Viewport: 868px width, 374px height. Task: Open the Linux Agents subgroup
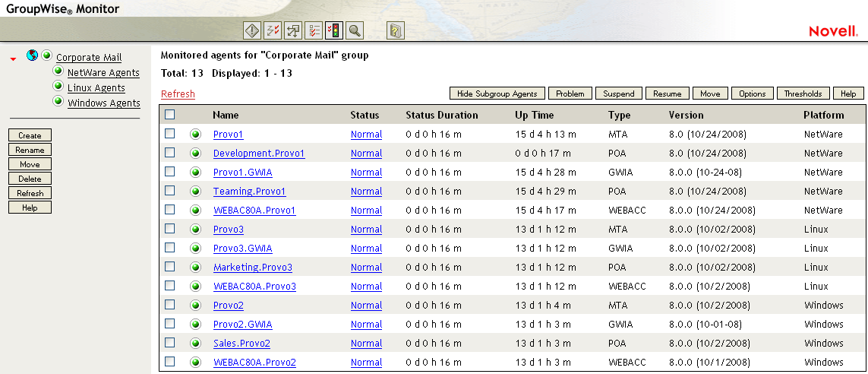[x=96, y=87]
